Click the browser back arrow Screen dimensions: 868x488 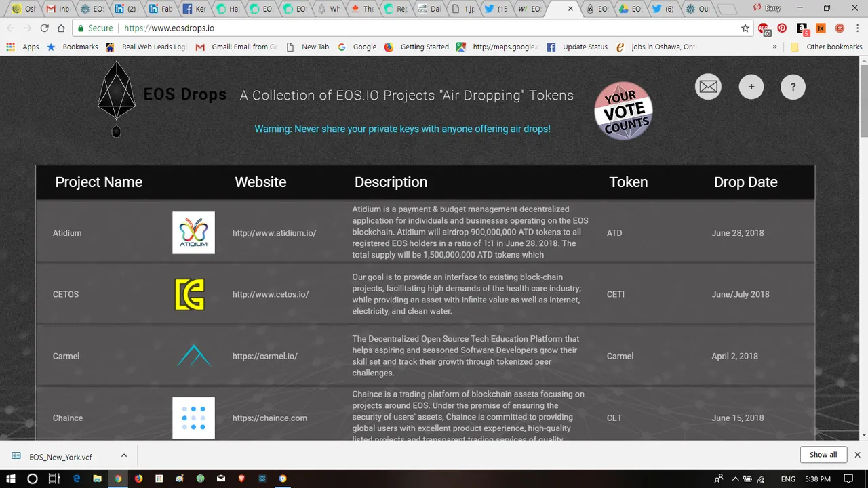(x=10, y=28)
